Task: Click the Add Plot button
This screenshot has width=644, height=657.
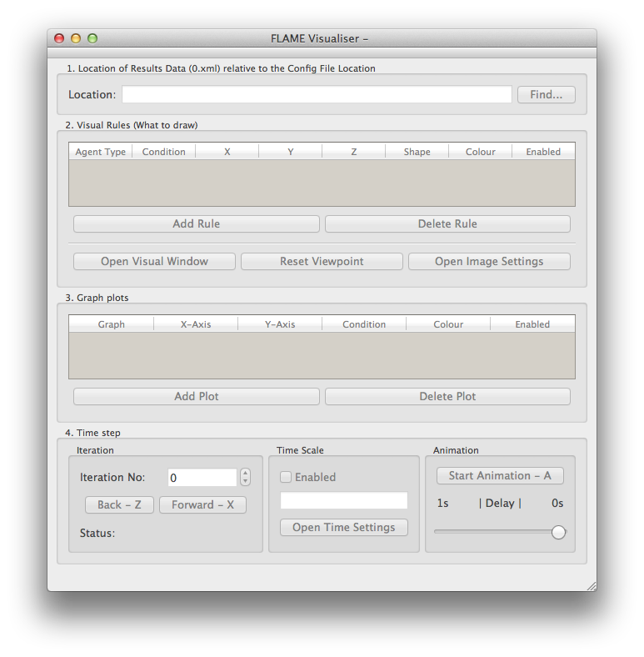Action: point(197,396)
